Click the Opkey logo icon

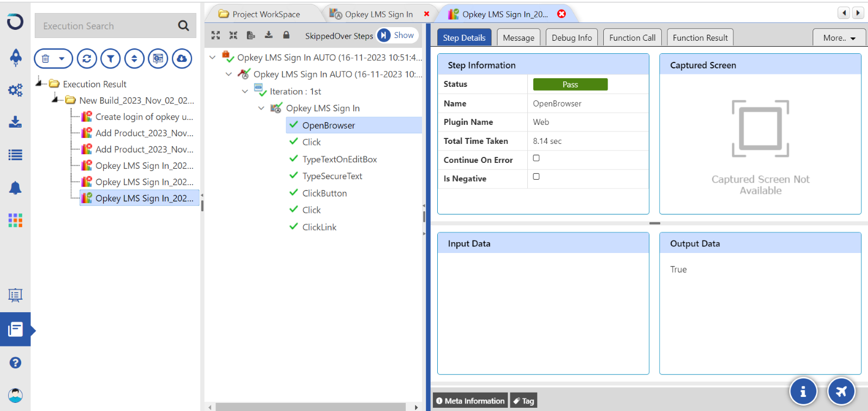tap(15, 22)
